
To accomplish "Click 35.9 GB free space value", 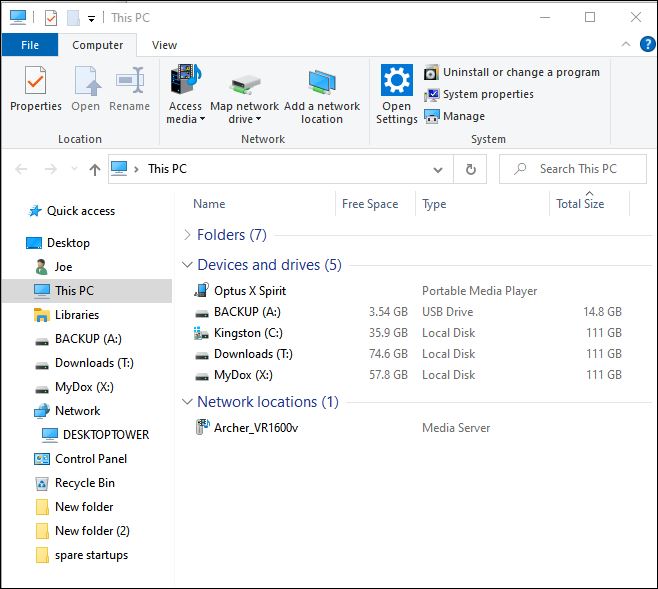I will [x=388, y=333].
